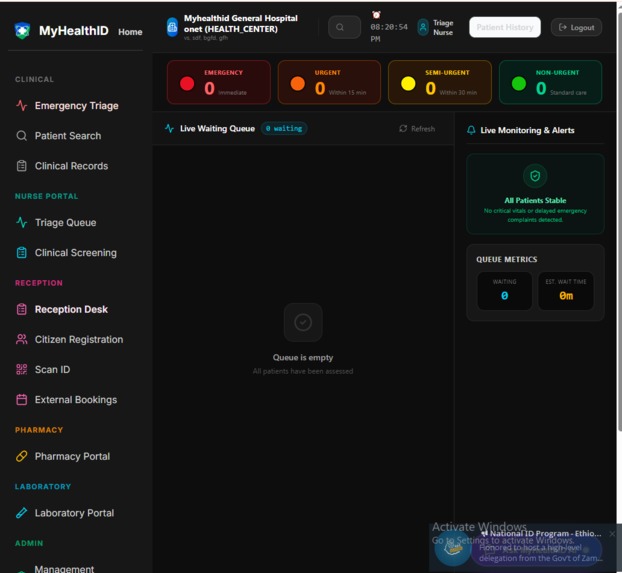622x573 pixels.
Task: Click the Triage Nurse user avatar
Action: pyautogui.click(x=423, y=27)
